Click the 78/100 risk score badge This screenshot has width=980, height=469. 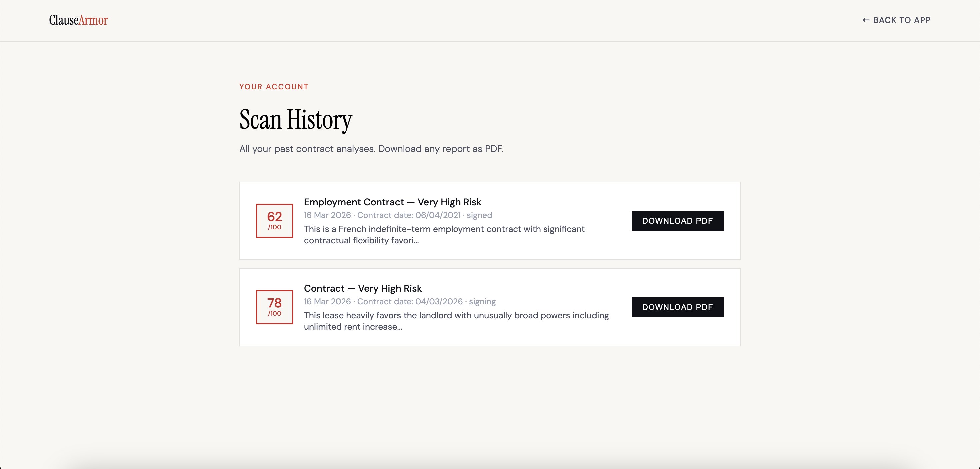click(x=274, y=307)
